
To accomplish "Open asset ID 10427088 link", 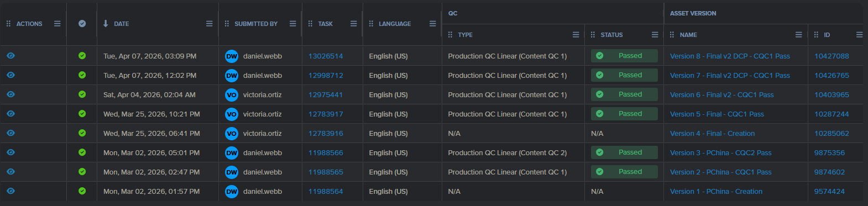I will (832, 56).
